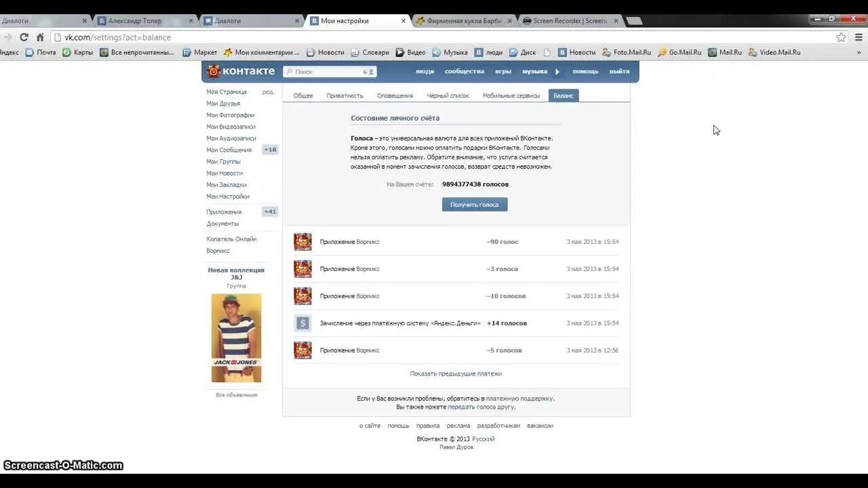This screenshot has width=868, height=488.
Task: Open Мои Друзья in sidebar
Action: [x=223, y=104]
